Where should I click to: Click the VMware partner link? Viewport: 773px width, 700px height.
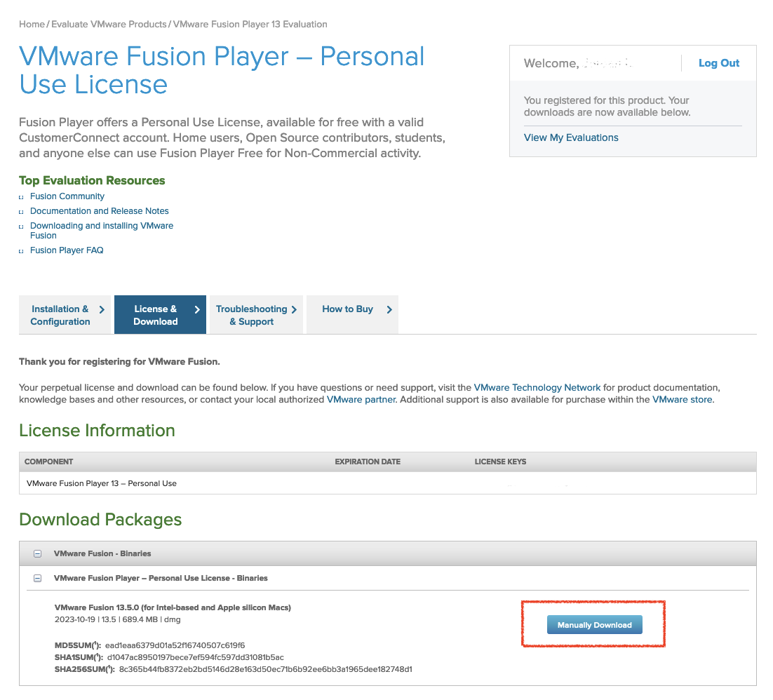point(361,399)
